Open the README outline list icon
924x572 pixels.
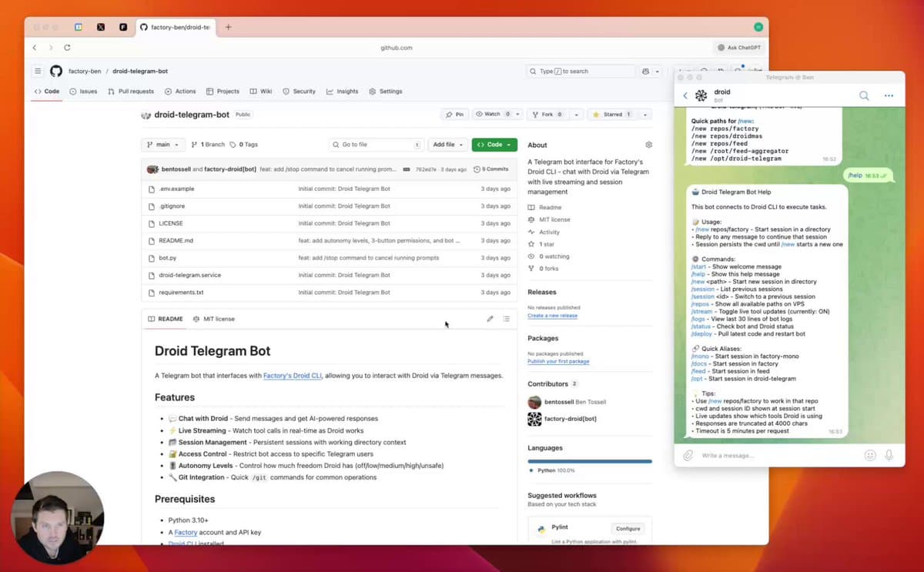pos(507,318)
